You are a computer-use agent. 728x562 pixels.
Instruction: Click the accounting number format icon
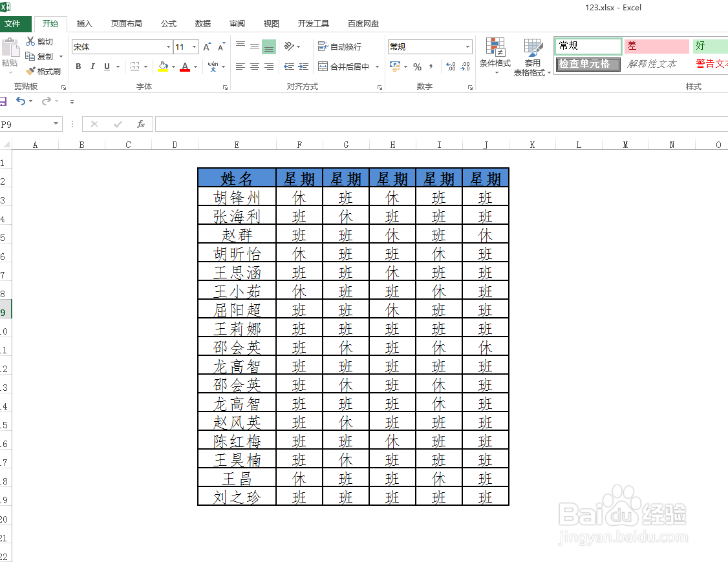click(x=395, y=67)
